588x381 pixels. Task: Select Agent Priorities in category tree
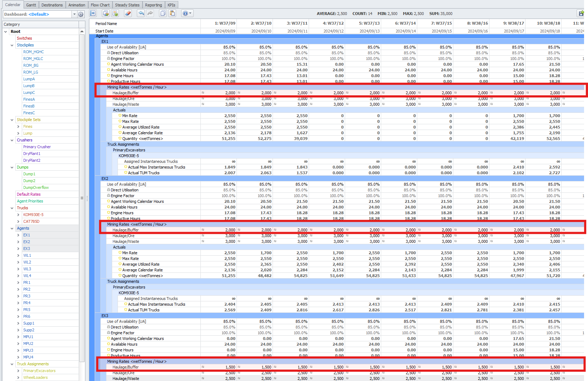tap(30, 201)
